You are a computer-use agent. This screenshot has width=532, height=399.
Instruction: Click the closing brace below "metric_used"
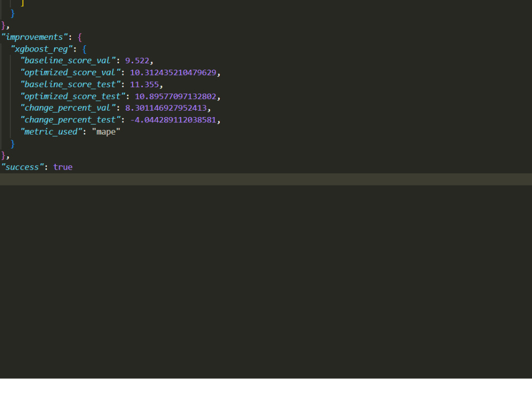click(x=13, y=144)
